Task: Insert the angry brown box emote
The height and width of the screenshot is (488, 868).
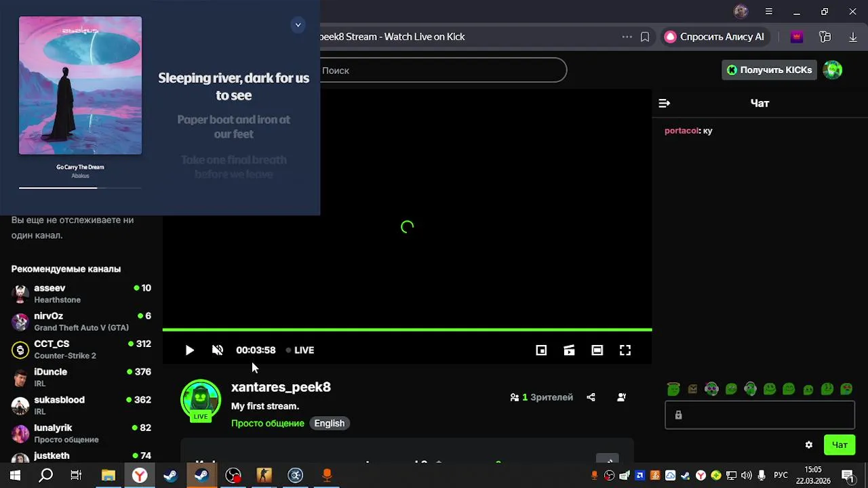Action: click(x=692, y=389)
